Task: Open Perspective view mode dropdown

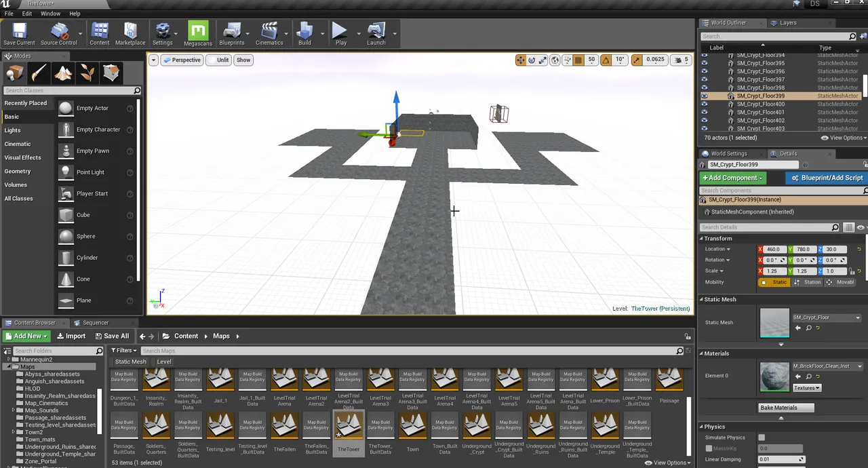Action: 182,60
